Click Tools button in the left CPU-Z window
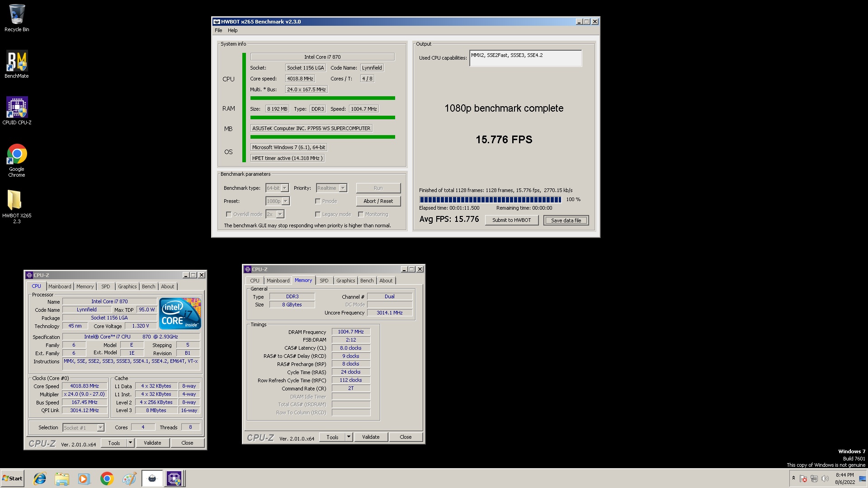 [114, 443]
